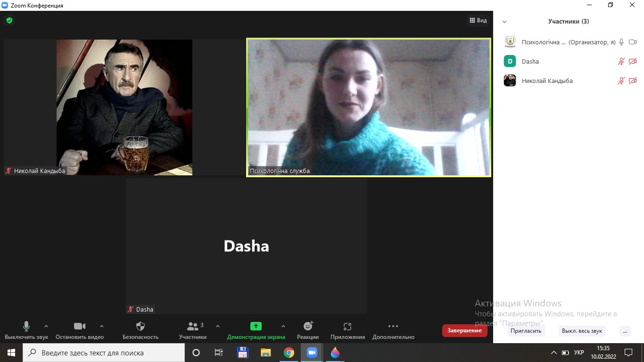Click muted microphone icon for Dasha
Image resolution: width=644 pixels, height=362 pixels.
[x=621, y=61]
